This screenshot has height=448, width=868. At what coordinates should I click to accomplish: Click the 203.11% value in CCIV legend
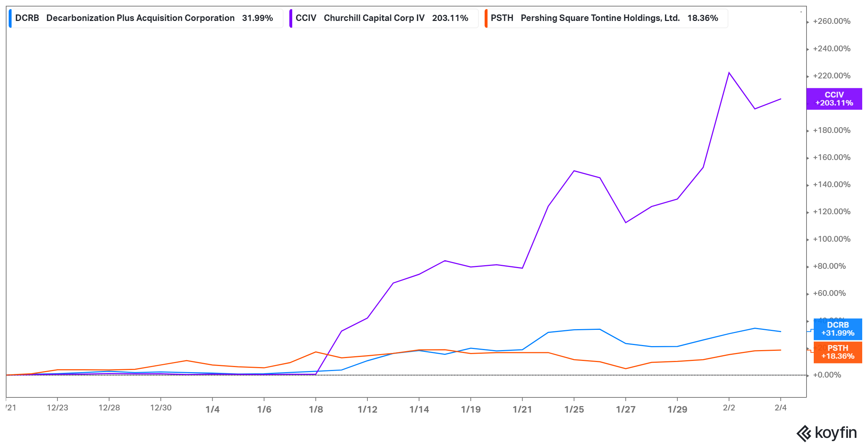coord(450,18)
